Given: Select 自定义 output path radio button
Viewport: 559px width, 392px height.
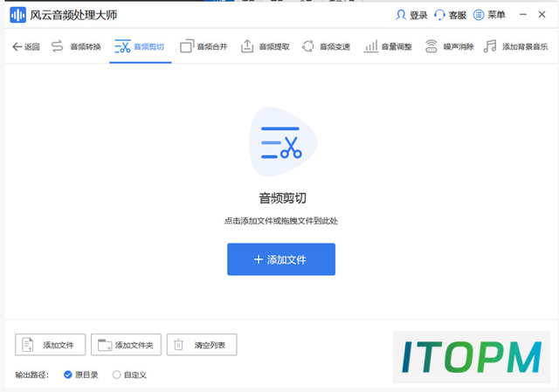Looking at the screenshot, I should [116, 375].
